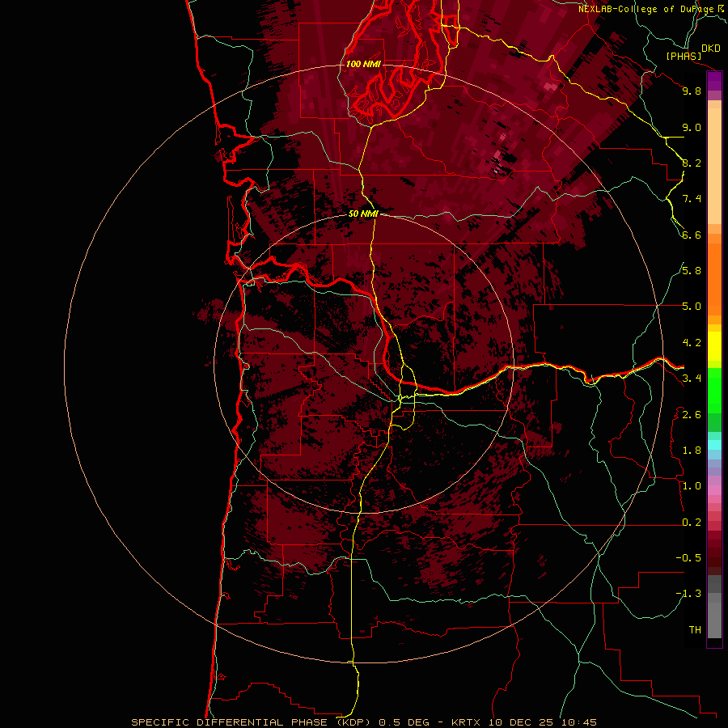Click the 9.8 legend value
The height and width of the screenshot is (728, 728).
tap(692, 91)
